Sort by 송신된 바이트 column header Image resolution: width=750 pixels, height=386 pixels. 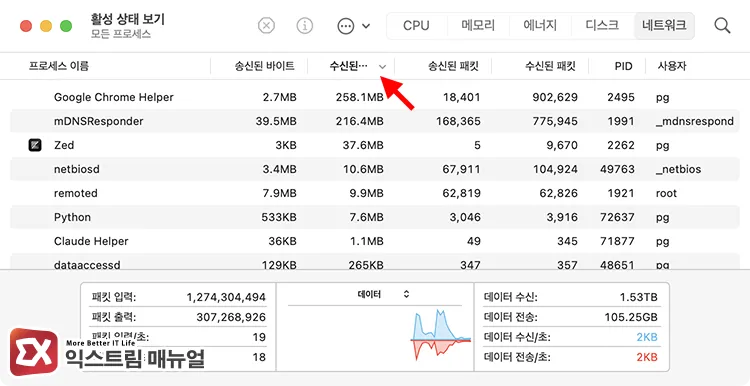point(264,66)
